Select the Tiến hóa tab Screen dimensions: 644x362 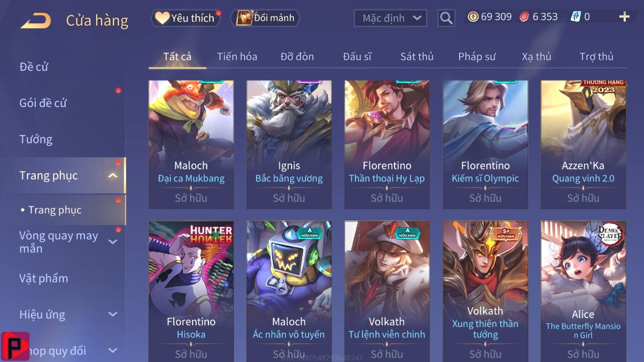(x=237, y=57)
